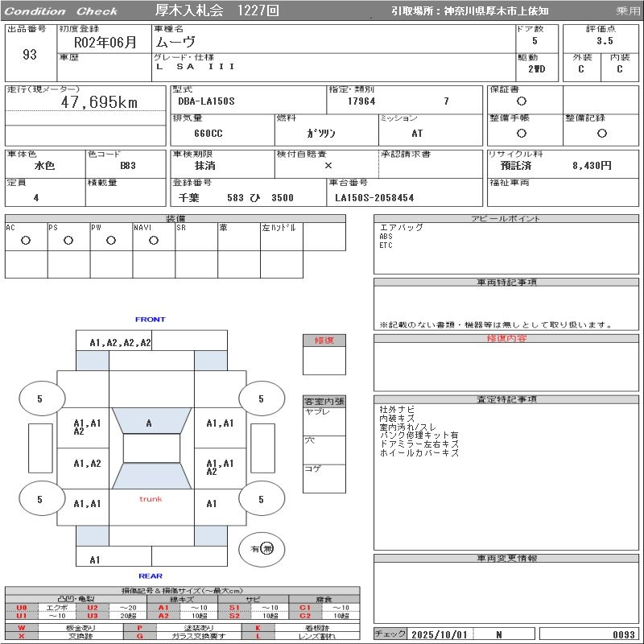
Task: Toggle the NAVI equipment circle mark
Action: point(154,240)
